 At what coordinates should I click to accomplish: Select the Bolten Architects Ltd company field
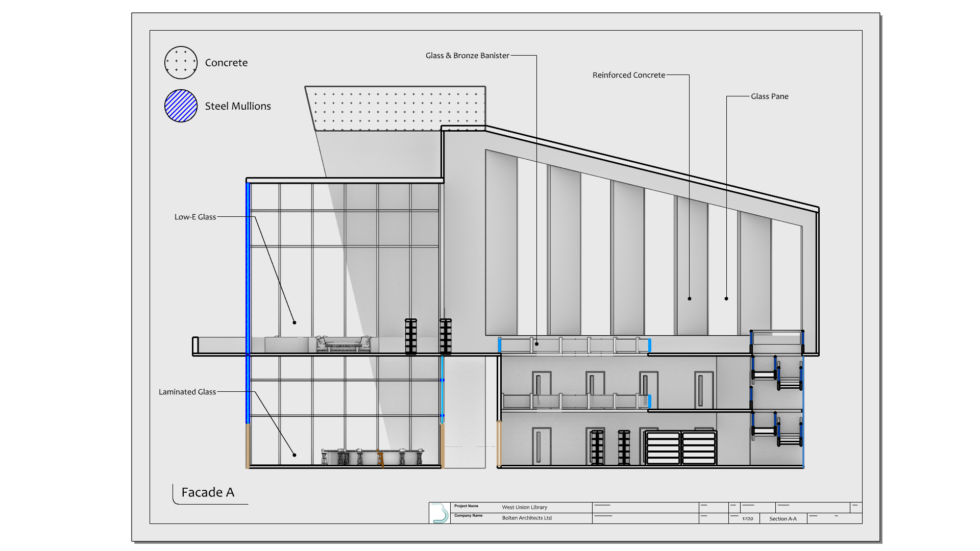pyautogui.click(x=527, y=518)
